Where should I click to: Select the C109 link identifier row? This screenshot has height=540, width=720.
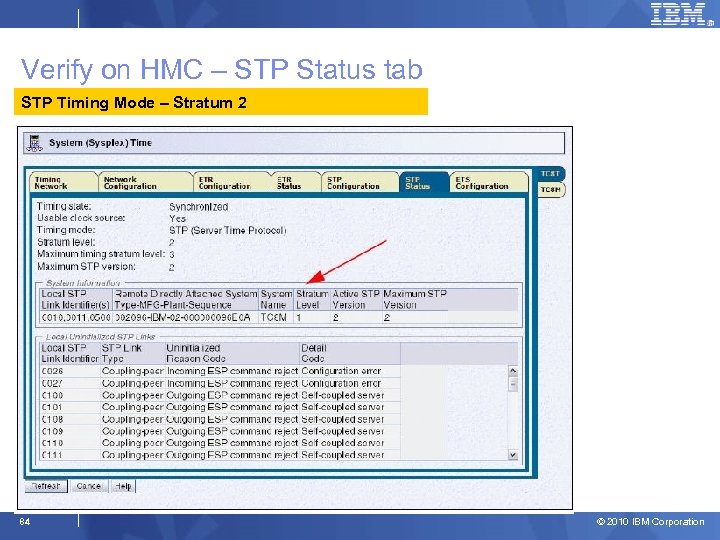tap(220, 431)
